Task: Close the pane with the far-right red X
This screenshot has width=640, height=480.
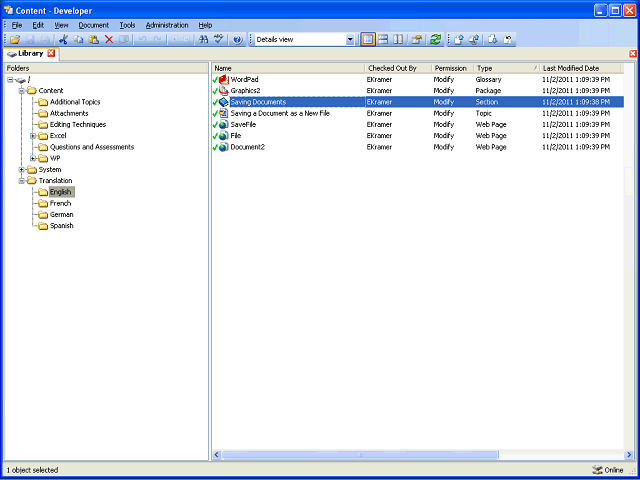Action: [x=633, y=53]
